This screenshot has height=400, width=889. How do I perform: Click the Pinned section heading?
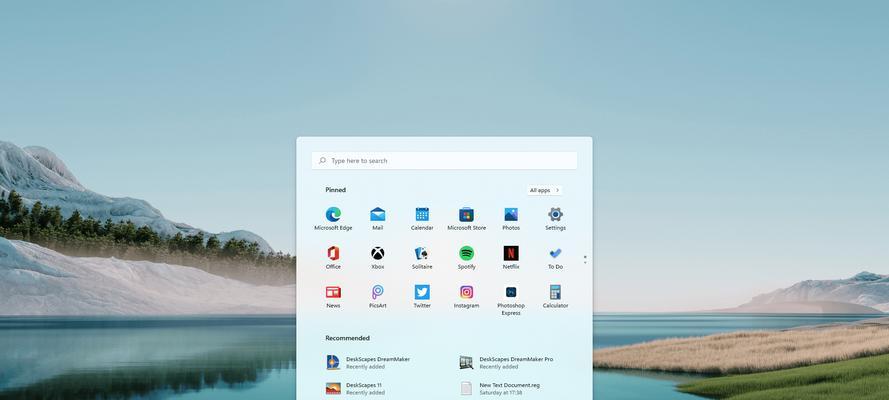pyautogui.click(x=335, y=190)
